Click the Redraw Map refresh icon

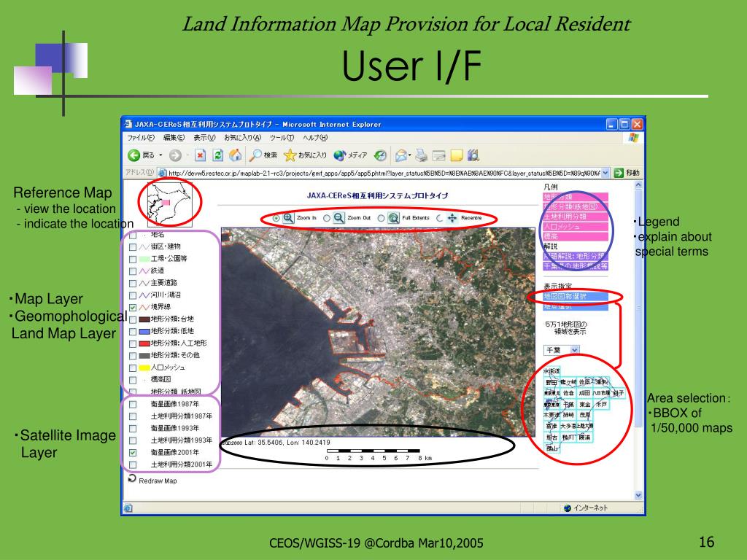pos(132,478)
